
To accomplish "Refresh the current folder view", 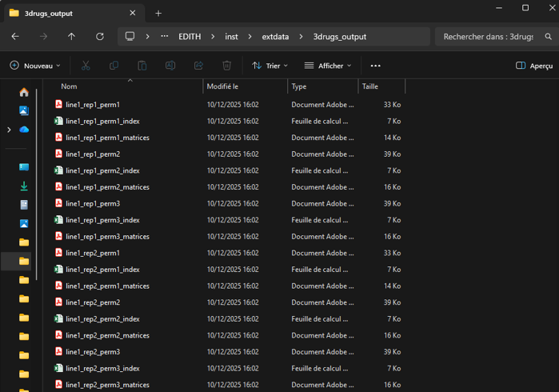I will 100,37.
